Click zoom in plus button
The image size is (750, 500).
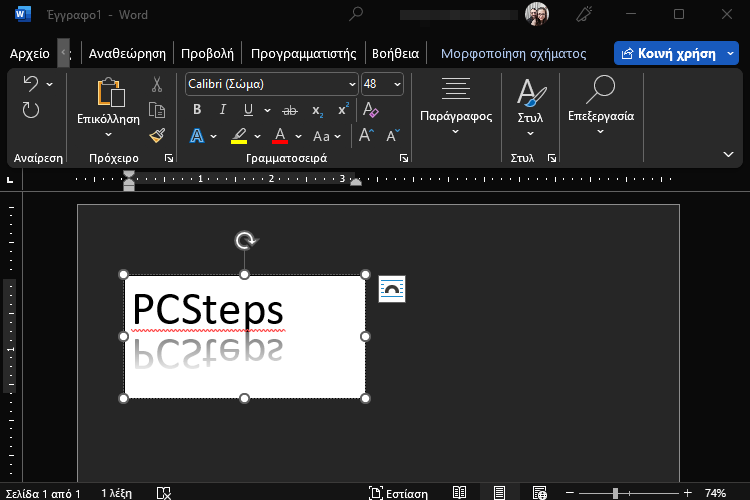688,493
